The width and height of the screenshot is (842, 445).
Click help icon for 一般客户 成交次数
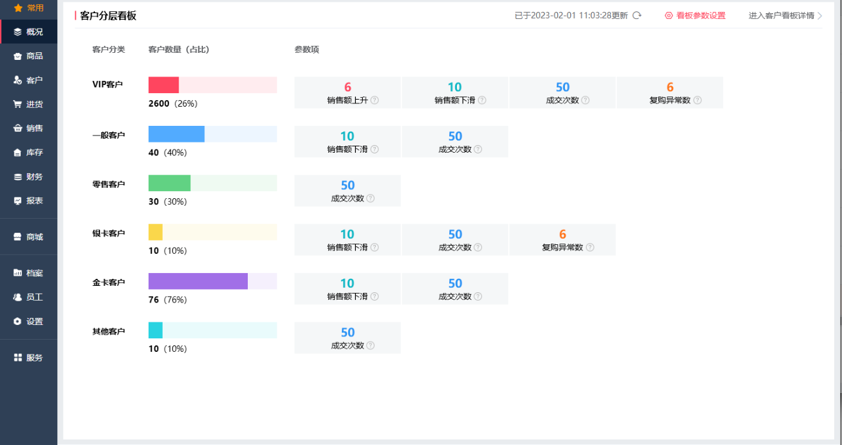pos(478,149)
